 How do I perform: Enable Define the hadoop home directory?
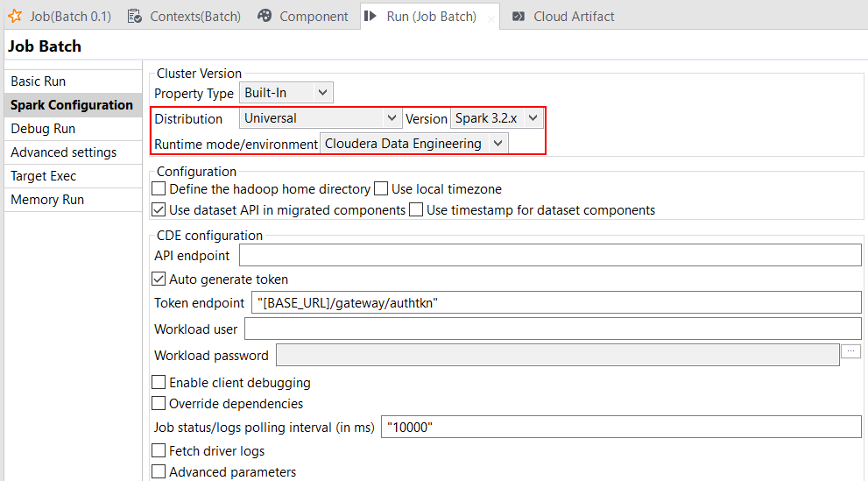click(x=159, y=188)
